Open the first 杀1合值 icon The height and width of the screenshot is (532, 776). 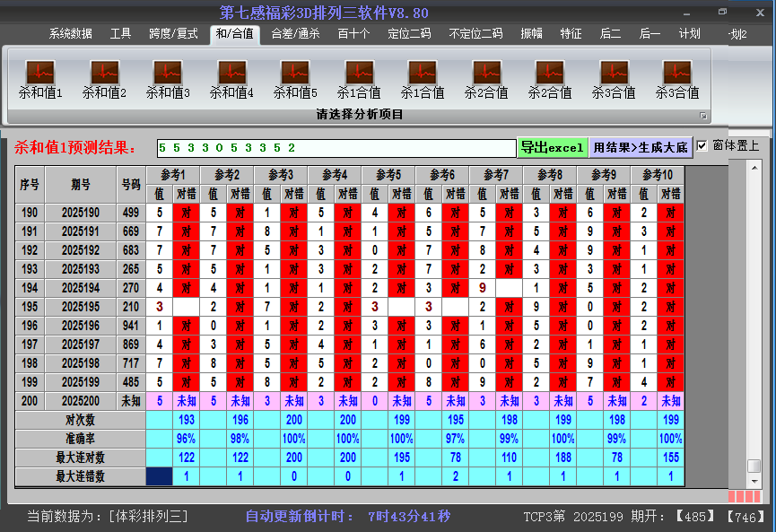[359, 79]
